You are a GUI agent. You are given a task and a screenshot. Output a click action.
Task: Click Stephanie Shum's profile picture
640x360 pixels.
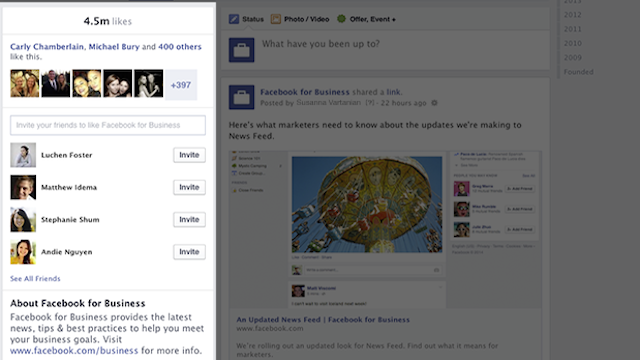[x=23, y=220]
